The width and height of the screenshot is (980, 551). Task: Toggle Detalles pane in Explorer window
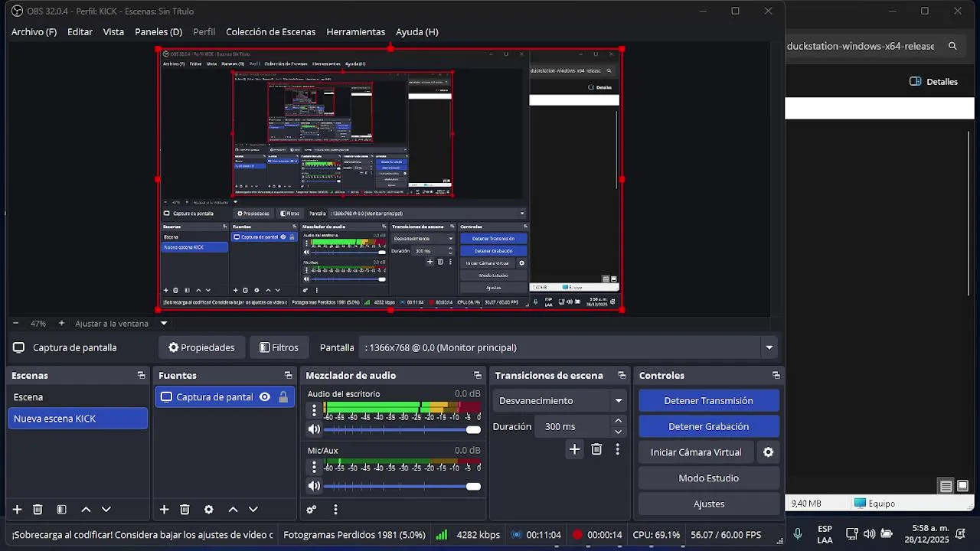pos(934,81)
